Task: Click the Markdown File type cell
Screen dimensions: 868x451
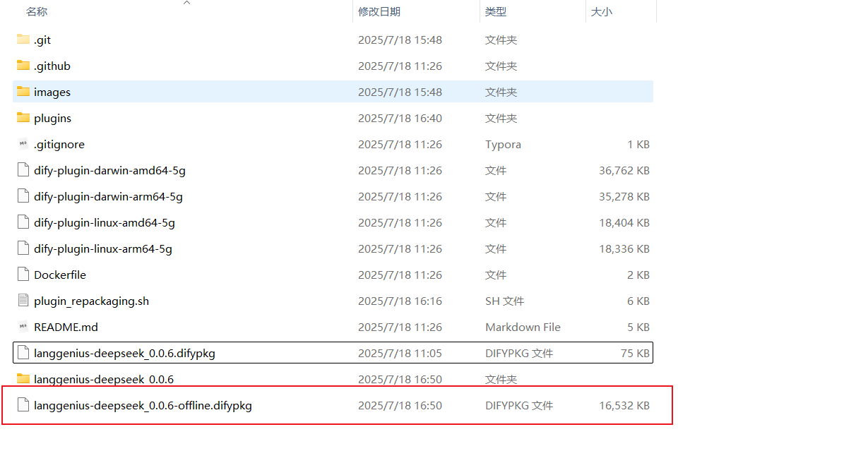Action: click(523, 327)
